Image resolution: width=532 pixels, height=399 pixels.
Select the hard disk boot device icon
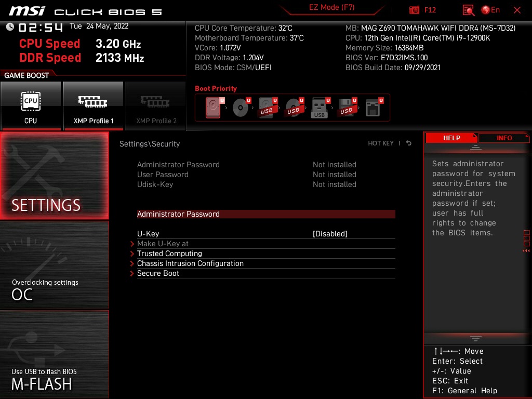215,108
